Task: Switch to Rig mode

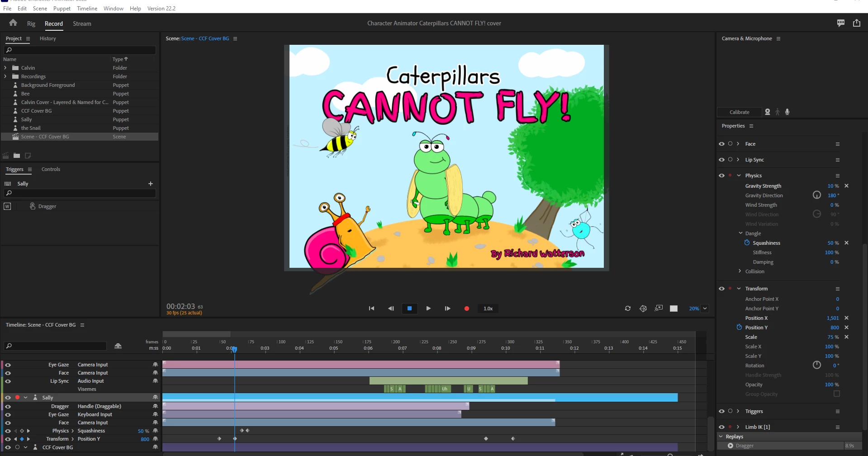Action: [x=31, y=24]
